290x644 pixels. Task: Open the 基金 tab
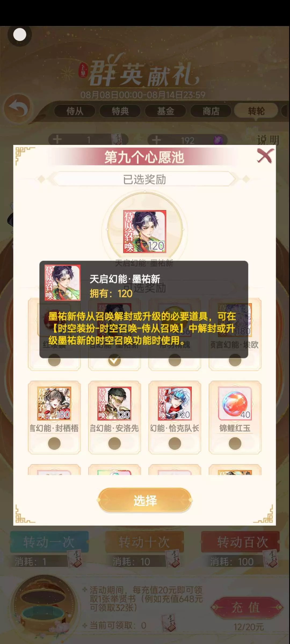(x=166, y=111)
